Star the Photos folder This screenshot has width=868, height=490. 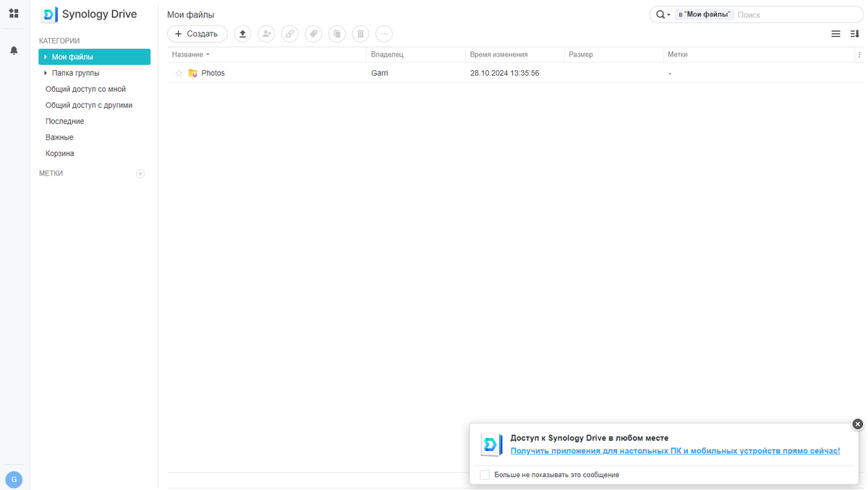point(179,73)
